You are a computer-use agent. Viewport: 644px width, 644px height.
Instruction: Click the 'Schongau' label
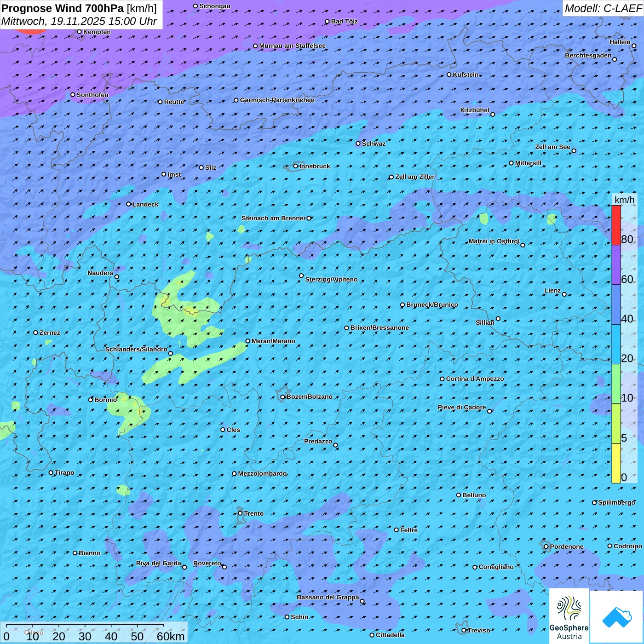(215, 6)
